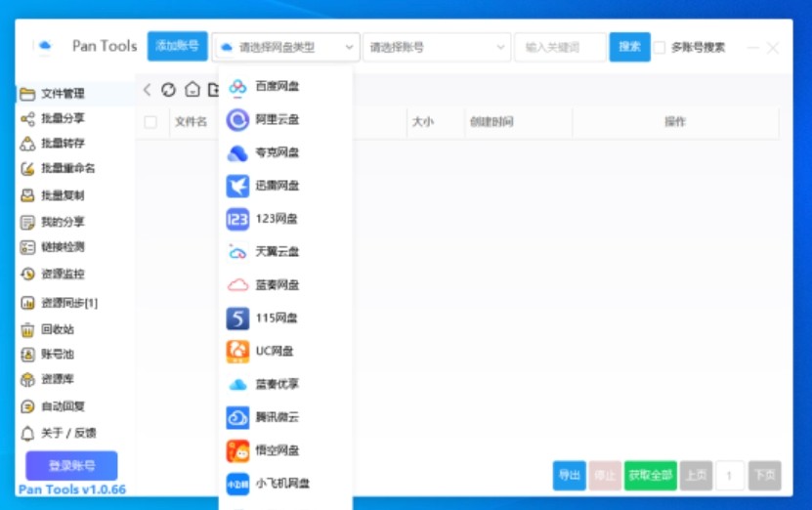Click the 资源监控 clock icon

pos(27,274)
